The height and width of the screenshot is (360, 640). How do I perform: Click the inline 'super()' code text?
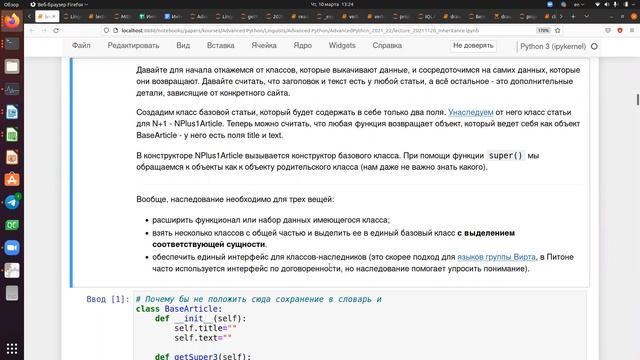click(505, 156)
